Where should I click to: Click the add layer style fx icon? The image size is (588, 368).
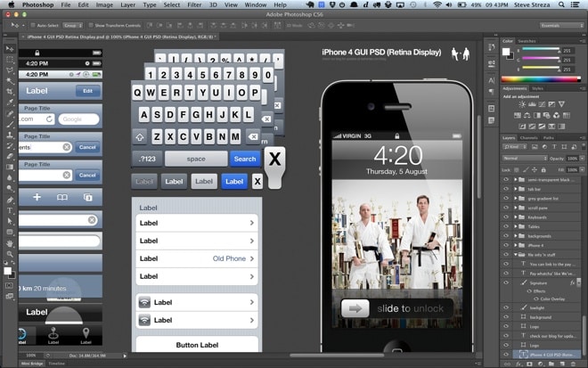519,364
